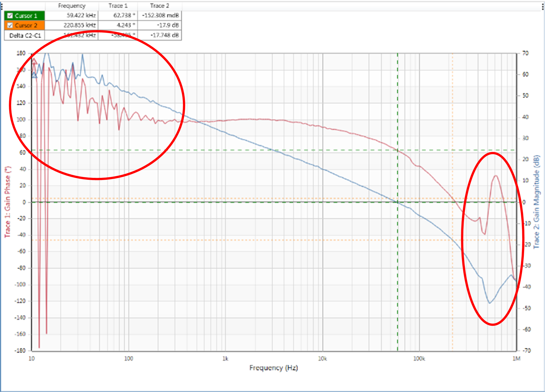545x392 pixels.
Task: Select the Trace 2 column header
Action: point(160,6)
